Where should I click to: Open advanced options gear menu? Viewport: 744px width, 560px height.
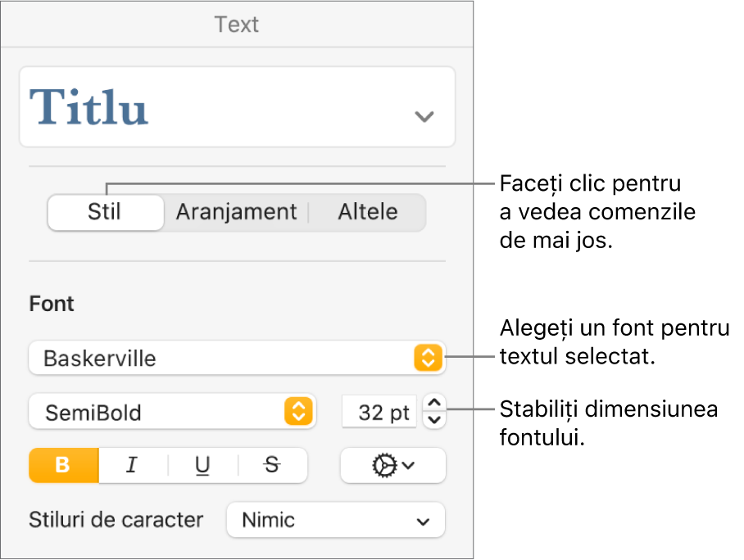pos(392,465)
